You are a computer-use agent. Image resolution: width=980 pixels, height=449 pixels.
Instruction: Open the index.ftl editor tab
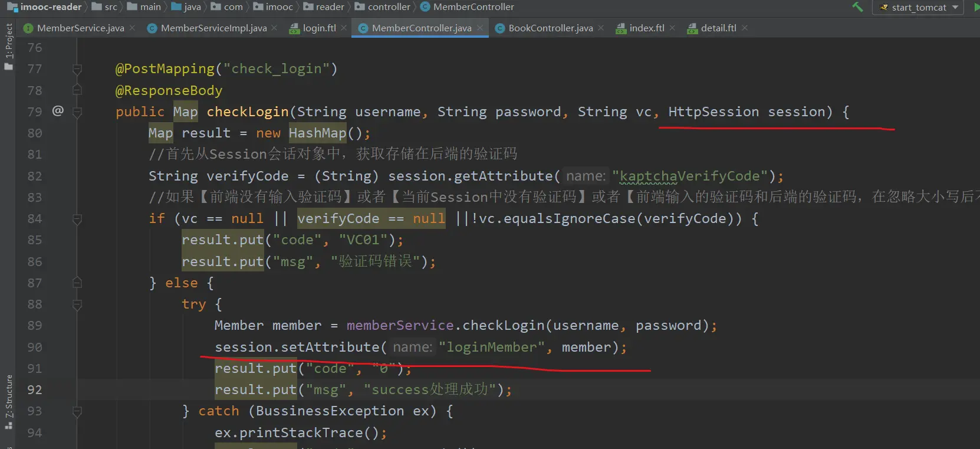pyautogui.click(x=646, y=28)
